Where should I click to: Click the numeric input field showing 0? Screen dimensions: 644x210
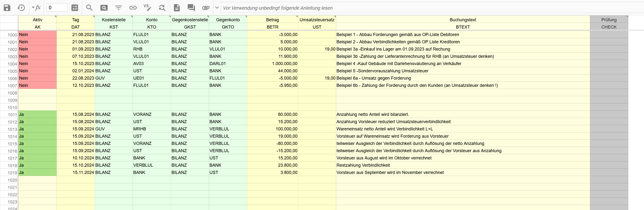click(x=57, y=8)
